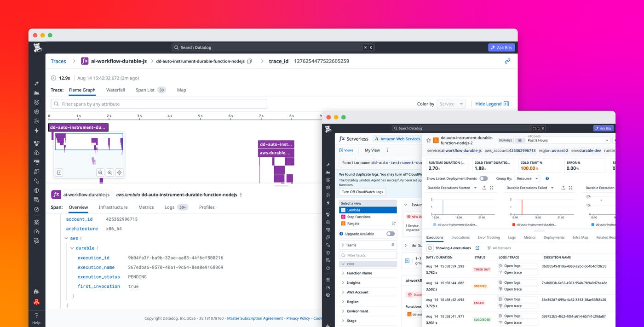Zoom out in the flame graph minimap

(x=100, y=172)
